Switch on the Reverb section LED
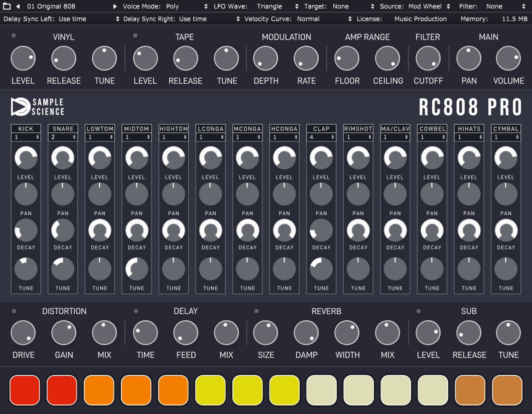This screenshot has width=532, height=414. (256, 311)
